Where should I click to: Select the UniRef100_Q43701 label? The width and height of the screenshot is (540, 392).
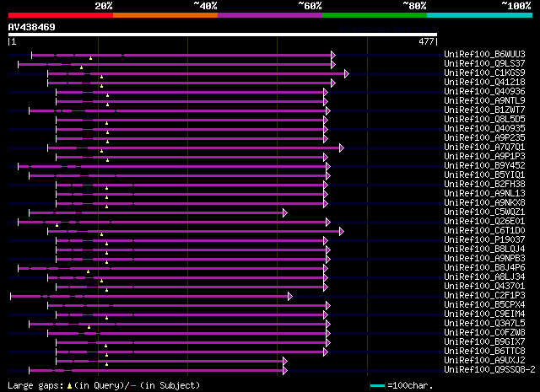(484, 287)
